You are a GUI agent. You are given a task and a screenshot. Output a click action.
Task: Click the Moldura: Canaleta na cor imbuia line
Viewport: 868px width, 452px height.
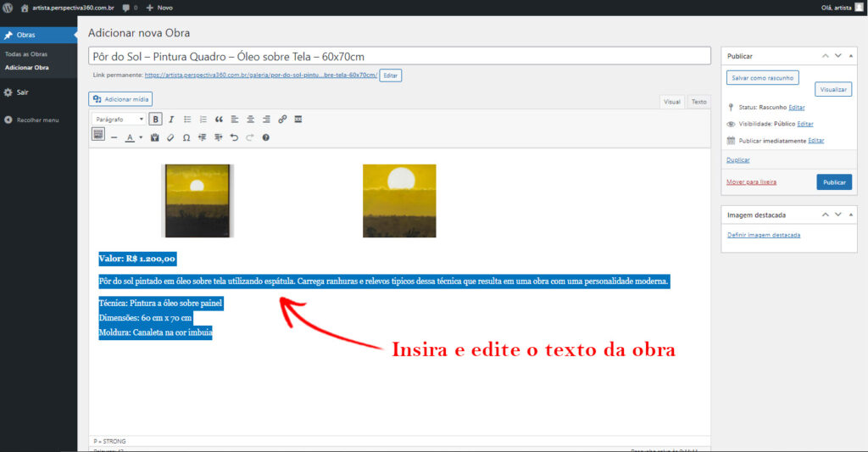[156, 333]
